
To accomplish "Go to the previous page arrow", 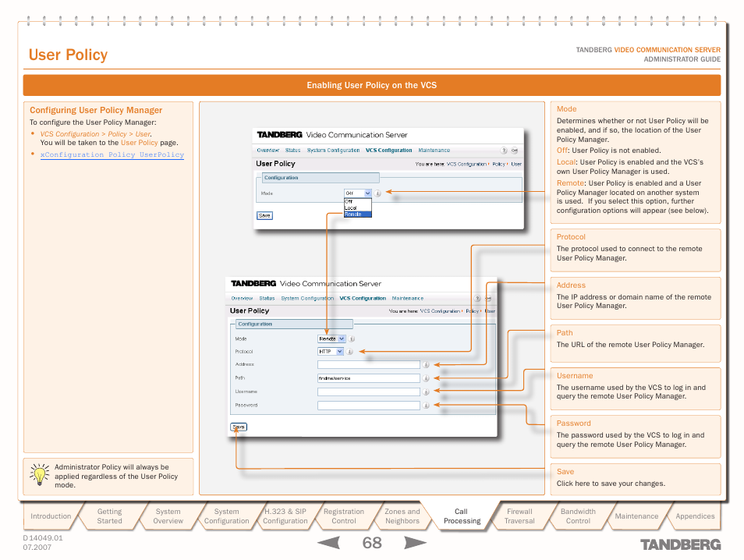I will [x=329, y=542].
